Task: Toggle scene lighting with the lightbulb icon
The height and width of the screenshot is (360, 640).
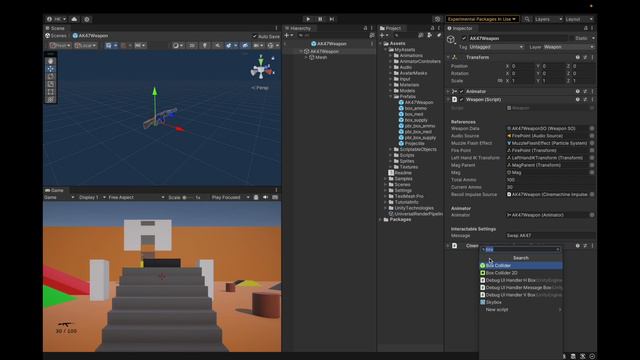Action: pos(204,45)
